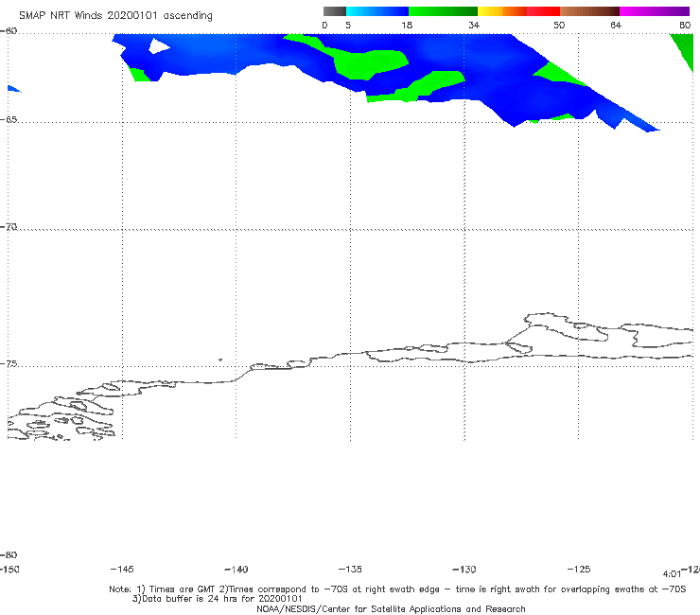This screenshot has width=700, height=615.
Task: Click the 'Data buffer is 24 hrs' note
Action: pos(217,599)
